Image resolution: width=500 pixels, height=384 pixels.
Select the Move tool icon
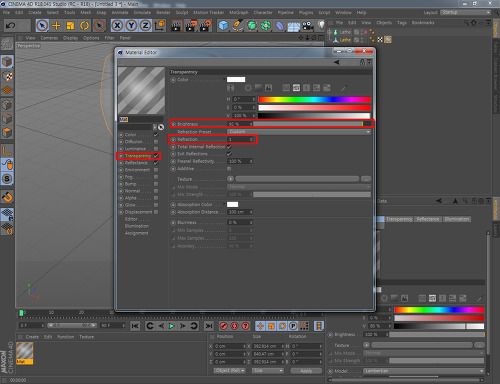[x=56, y=25]
